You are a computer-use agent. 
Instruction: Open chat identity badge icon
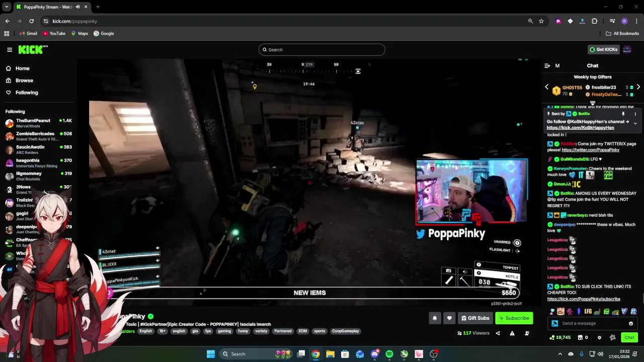click(554, 323)
